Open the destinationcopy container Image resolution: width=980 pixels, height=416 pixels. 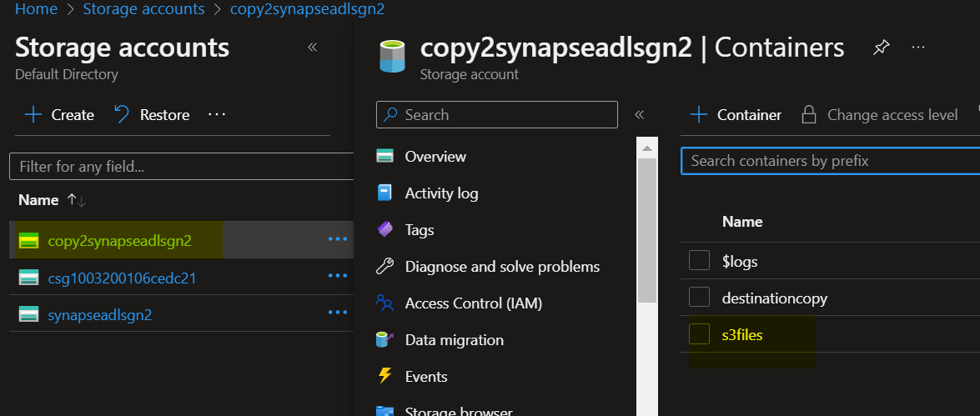pyautogui.click(x=774, y=298)
